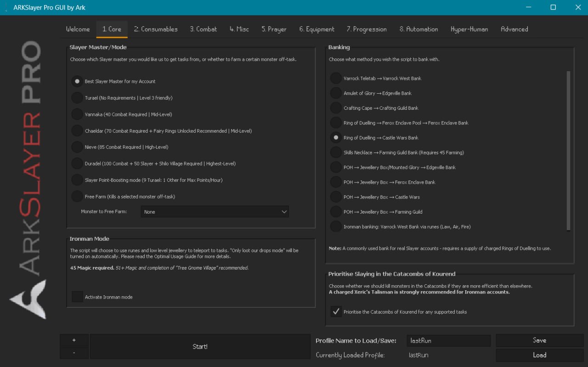Pick Chaeldar slayer master radio button
588x367 pixels.
click(77, 131)
